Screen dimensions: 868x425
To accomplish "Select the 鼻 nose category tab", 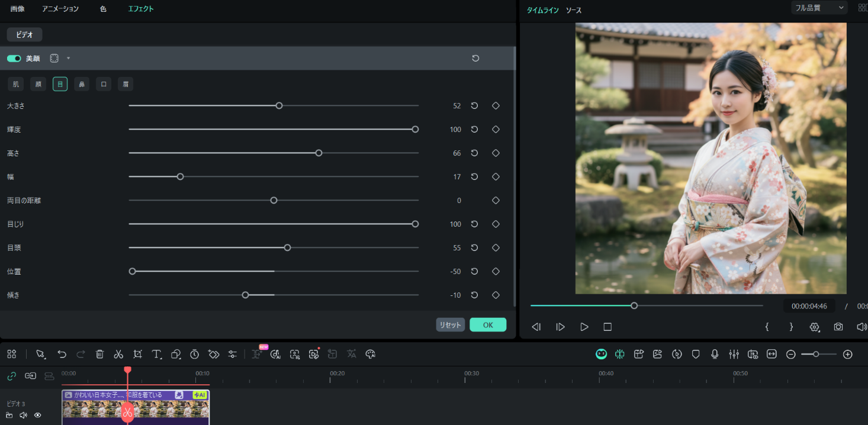I will click(x=82, y=84).
